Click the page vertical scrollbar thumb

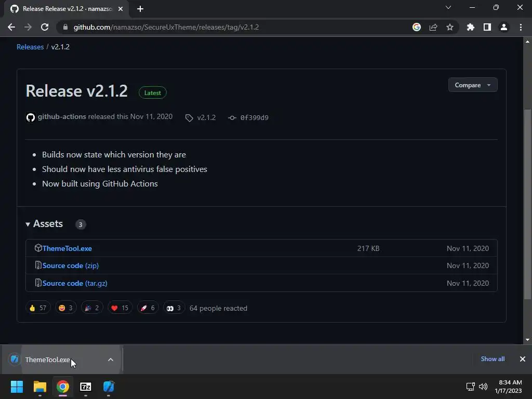(527, 204)
